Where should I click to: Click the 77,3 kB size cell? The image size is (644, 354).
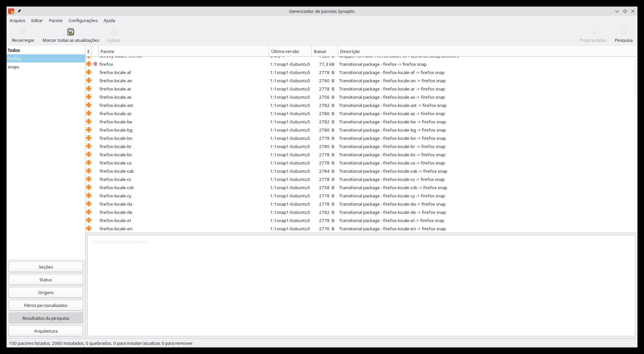pos(327,64)
